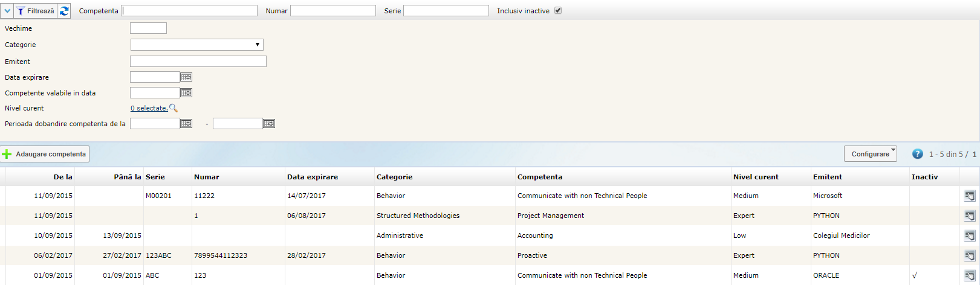Focus the Competenta search text field

click(190, 11)
